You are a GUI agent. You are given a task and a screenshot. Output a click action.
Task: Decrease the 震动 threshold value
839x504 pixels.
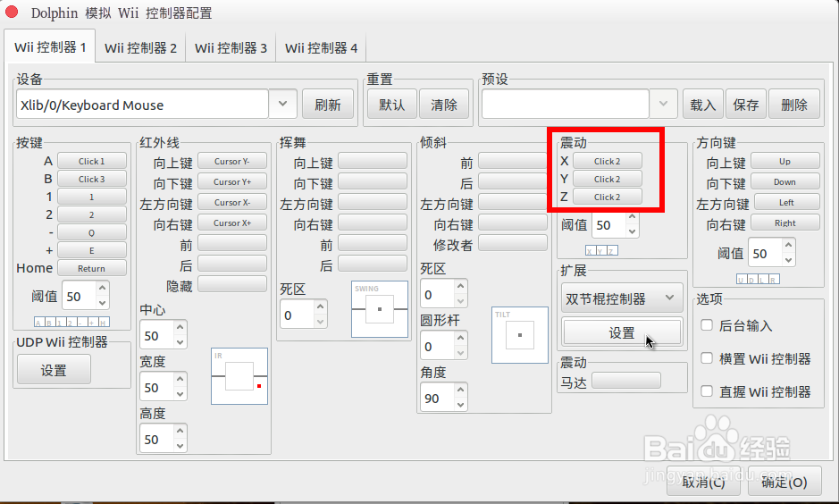[632, 231]
